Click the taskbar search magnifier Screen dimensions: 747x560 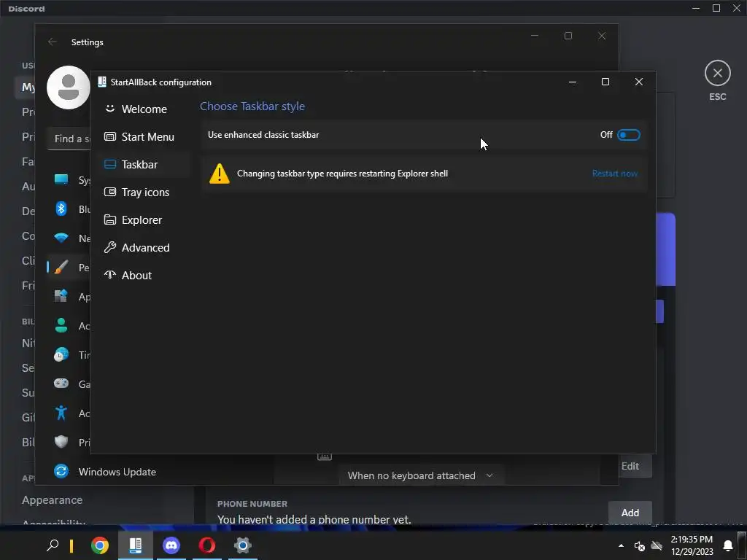click(x=53, y=545)
